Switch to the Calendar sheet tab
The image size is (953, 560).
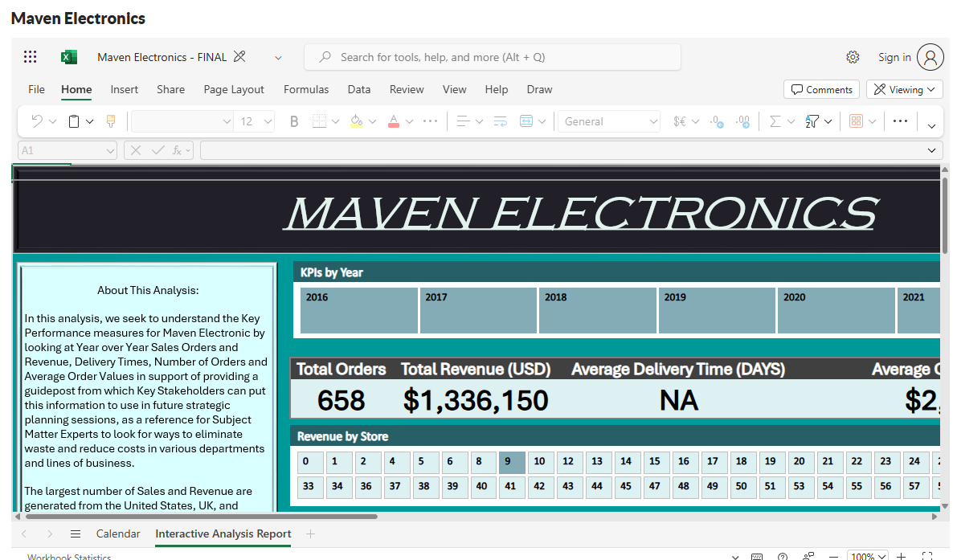(x=118, y=533)
